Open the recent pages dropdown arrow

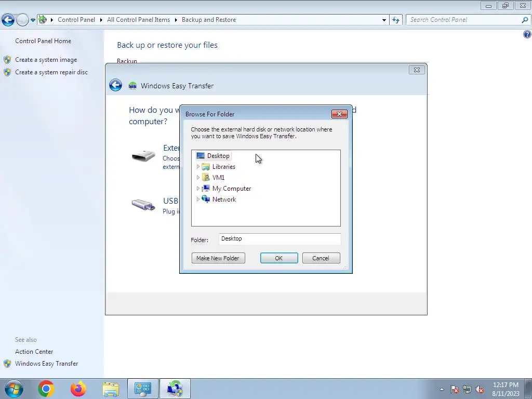pos(33,20)
